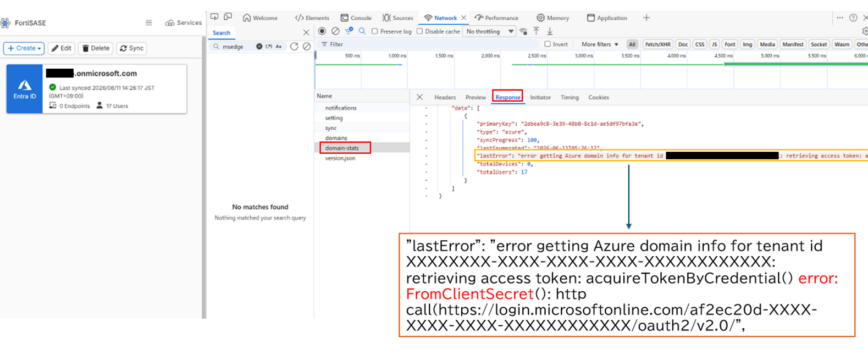Image resolution: width=868 pixels, height=355 pixels.
Task: Open the No throttling dropdown
Action: (x=489, y=31)
